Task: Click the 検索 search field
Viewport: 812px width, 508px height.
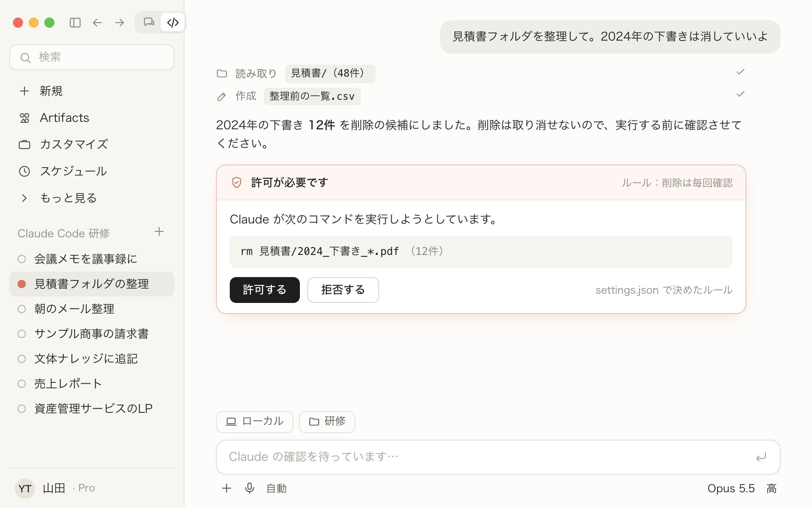Action: [92, 57]
